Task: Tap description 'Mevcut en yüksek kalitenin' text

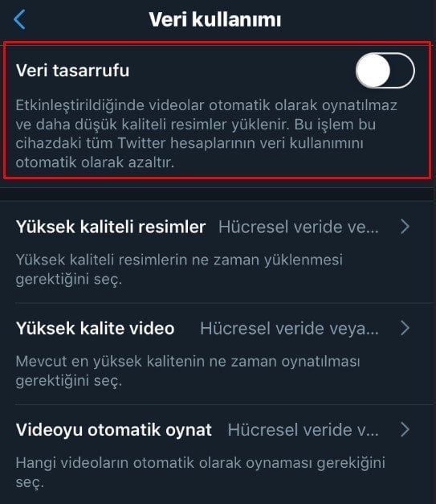Action: click(188, 371)
